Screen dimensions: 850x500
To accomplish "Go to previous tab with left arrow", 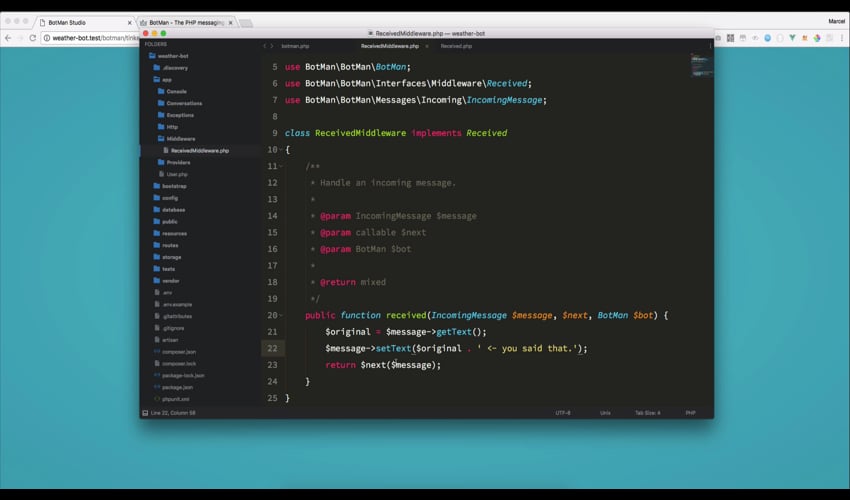I will (x=265, y=46).
